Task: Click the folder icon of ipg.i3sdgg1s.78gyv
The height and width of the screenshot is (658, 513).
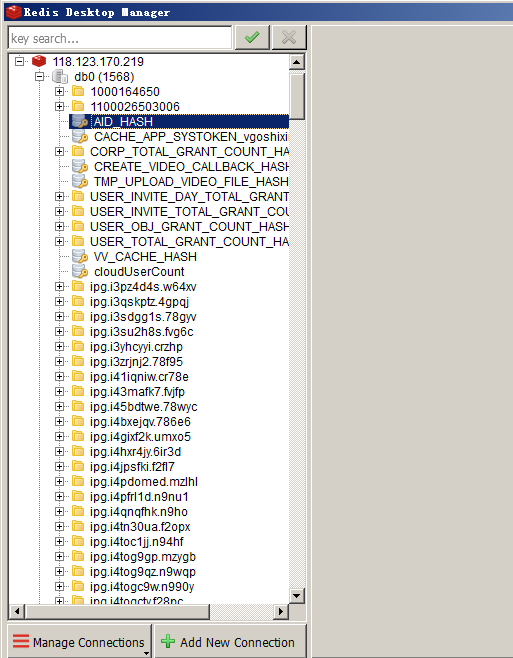Action: click(78, 316)
